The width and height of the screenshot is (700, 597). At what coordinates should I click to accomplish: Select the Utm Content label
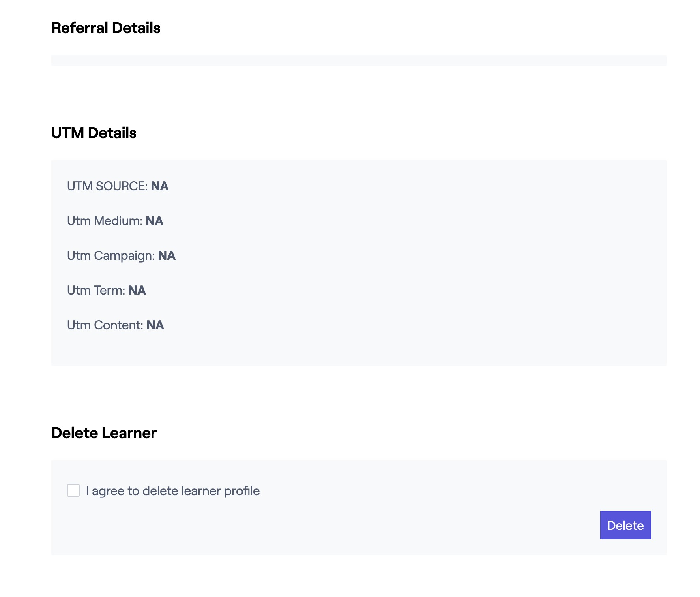tap(105, 325)
